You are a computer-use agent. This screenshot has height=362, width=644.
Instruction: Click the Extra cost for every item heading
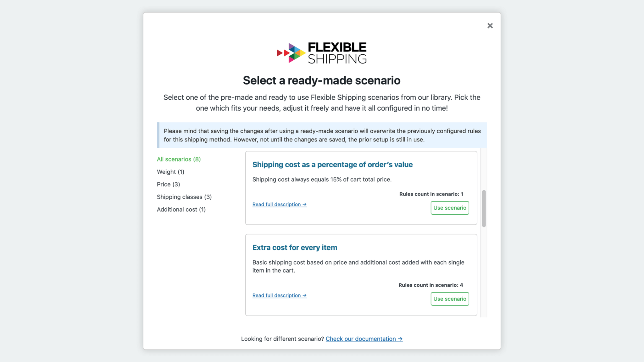click(x=295, y=247)
